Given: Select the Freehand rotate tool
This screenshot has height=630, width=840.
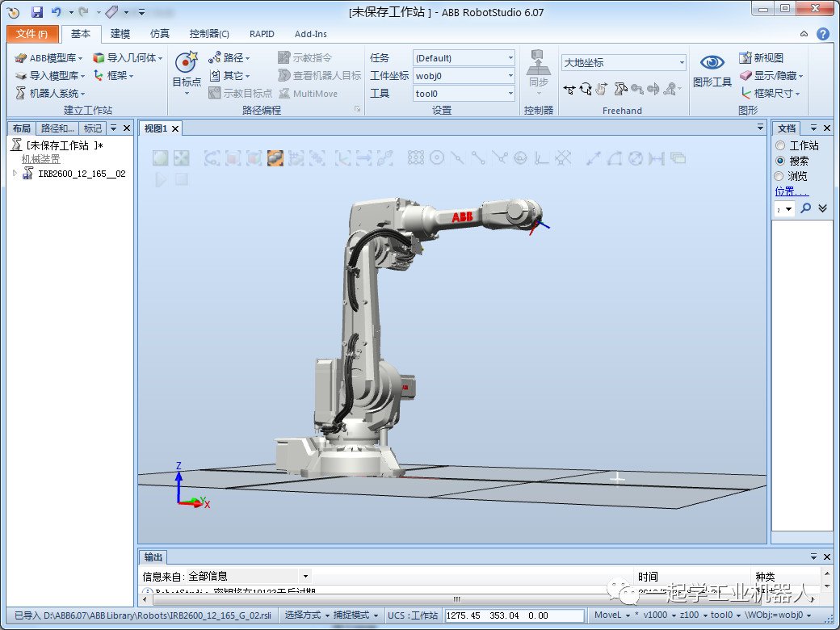Looking at the screenshot, I should [x=586, y=90].
